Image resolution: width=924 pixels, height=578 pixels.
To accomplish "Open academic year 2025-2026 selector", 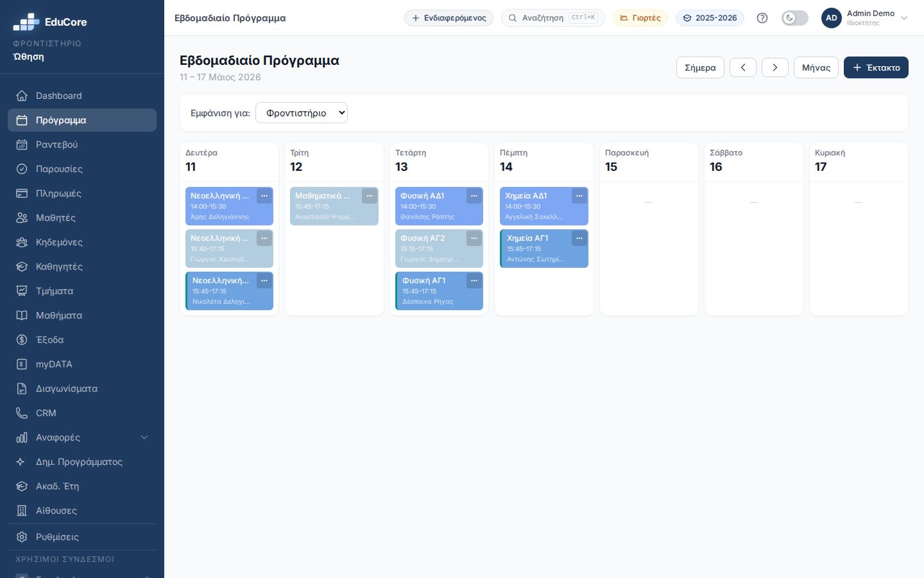I will [x=710, y=18].
